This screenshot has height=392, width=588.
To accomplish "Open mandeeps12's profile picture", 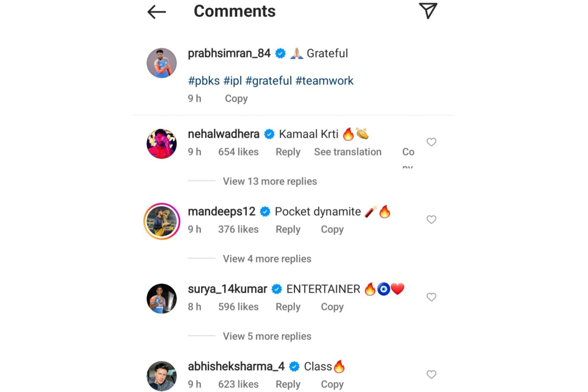I will tap(161, 221).
